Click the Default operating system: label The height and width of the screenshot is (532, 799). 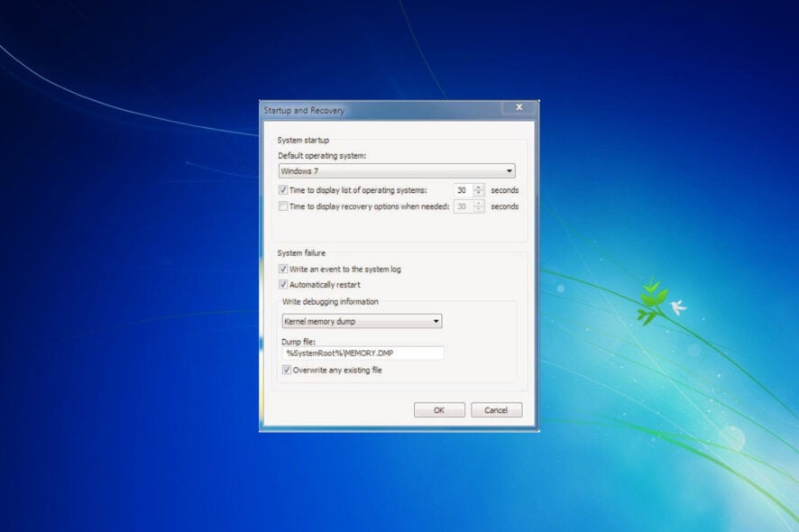pos(322,156)
